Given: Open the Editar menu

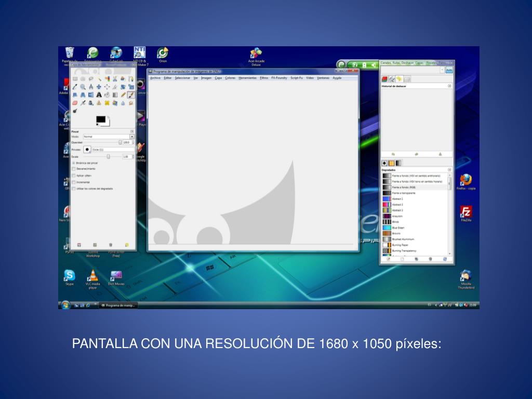Looking at the screenshot, I should pos(168,78).
